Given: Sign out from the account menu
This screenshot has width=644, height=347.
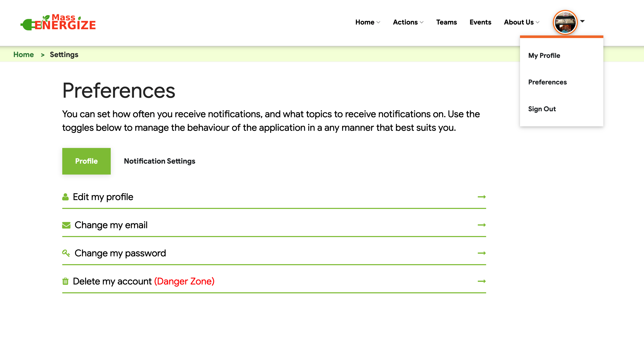Looking at the screenshot, I should [x=542, y=109].
